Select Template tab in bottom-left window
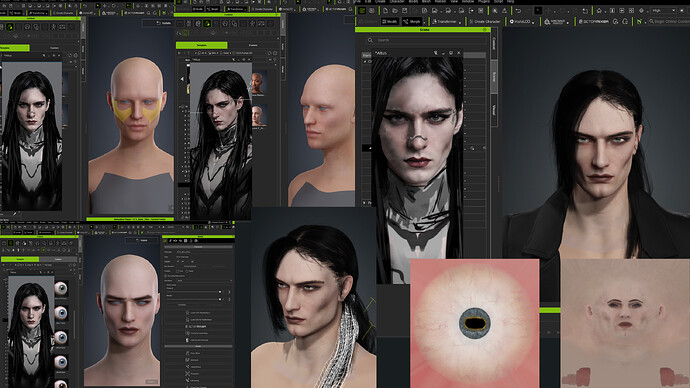This screenshot has height=388, width=690. point(20,260)
